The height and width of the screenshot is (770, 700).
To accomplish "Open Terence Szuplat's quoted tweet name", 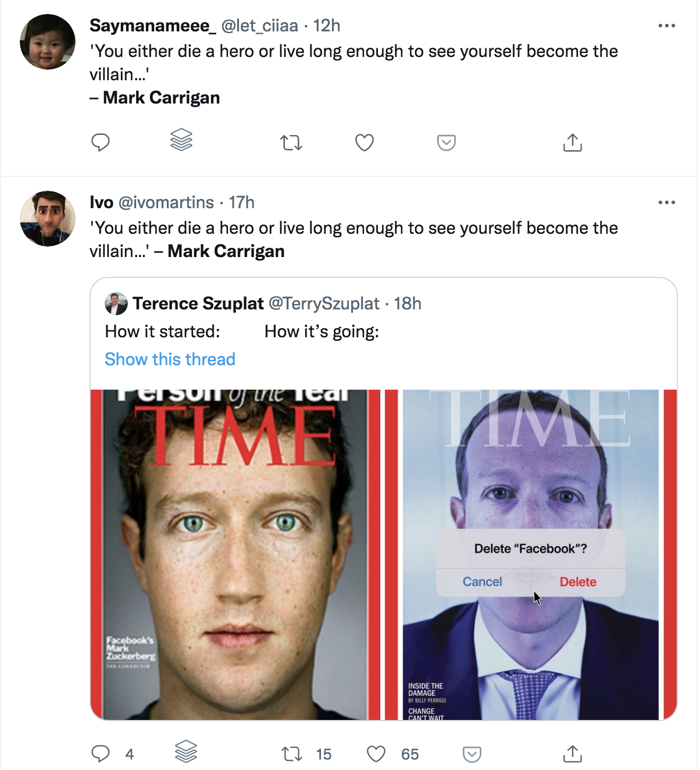I will click(198, 304).
